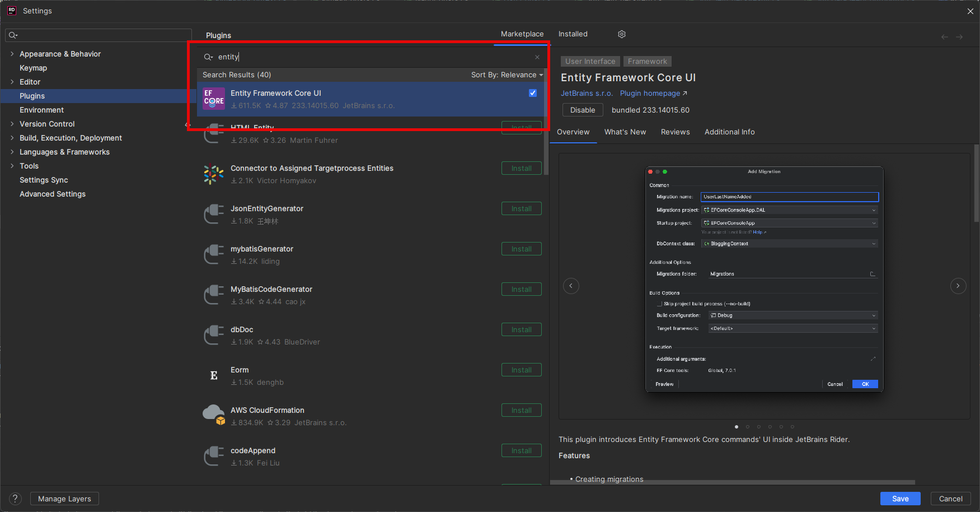Click the dbDoc plugin icon
The image size is (980, 512).
(x=213, y=336)
